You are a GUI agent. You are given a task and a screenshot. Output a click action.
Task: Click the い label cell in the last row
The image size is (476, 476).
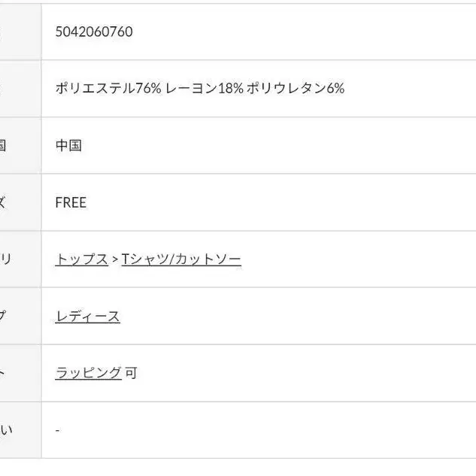tap(15, 430)
